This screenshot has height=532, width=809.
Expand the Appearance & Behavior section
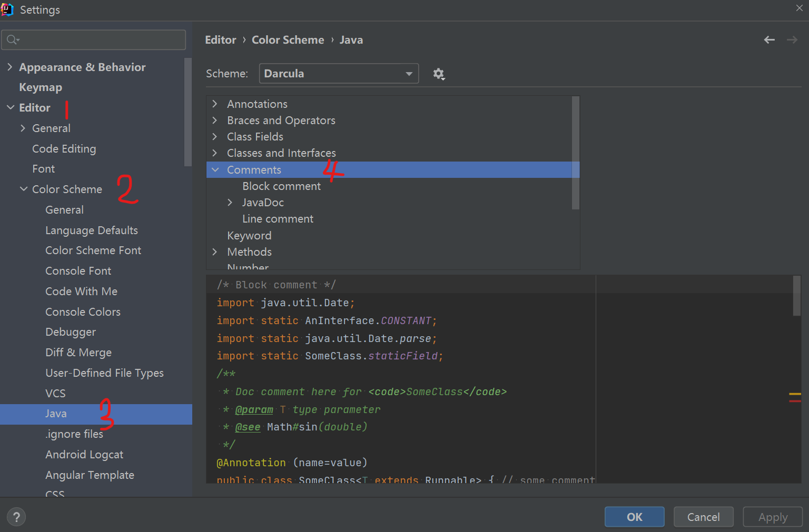[x=10, y=67]
